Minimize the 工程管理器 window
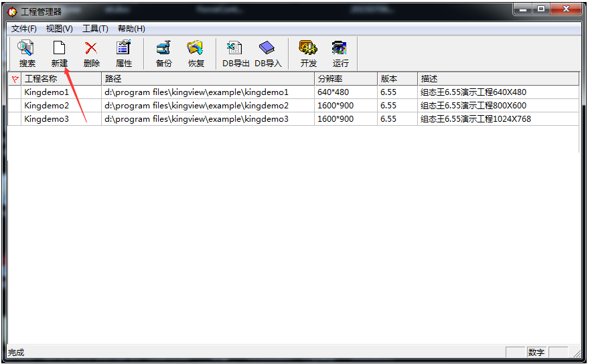 pyautogui.click(x=523, y=9)
